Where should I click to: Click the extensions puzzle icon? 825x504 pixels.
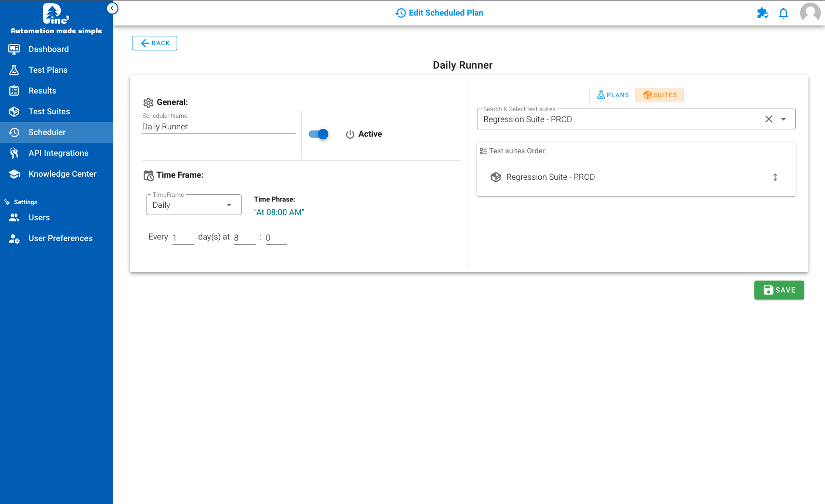click(762, 13)
